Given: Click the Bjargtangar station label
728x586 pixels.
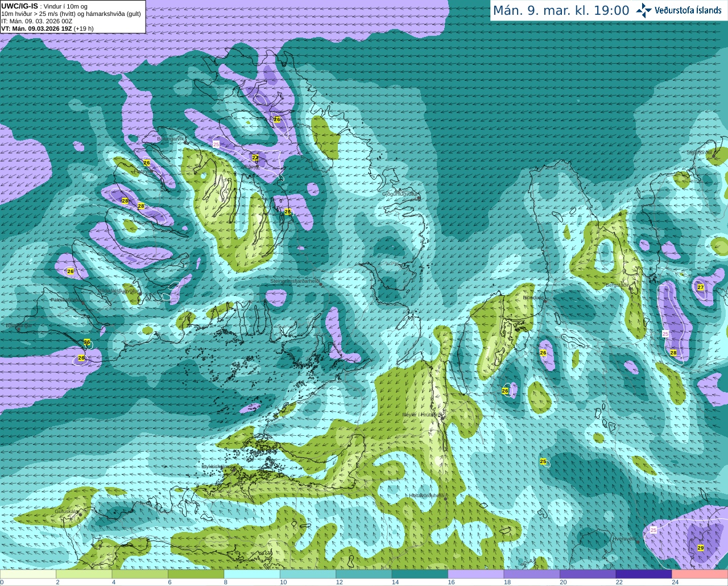Looking at the screenshot, I should pyautogui.click(x=18, y=326).
